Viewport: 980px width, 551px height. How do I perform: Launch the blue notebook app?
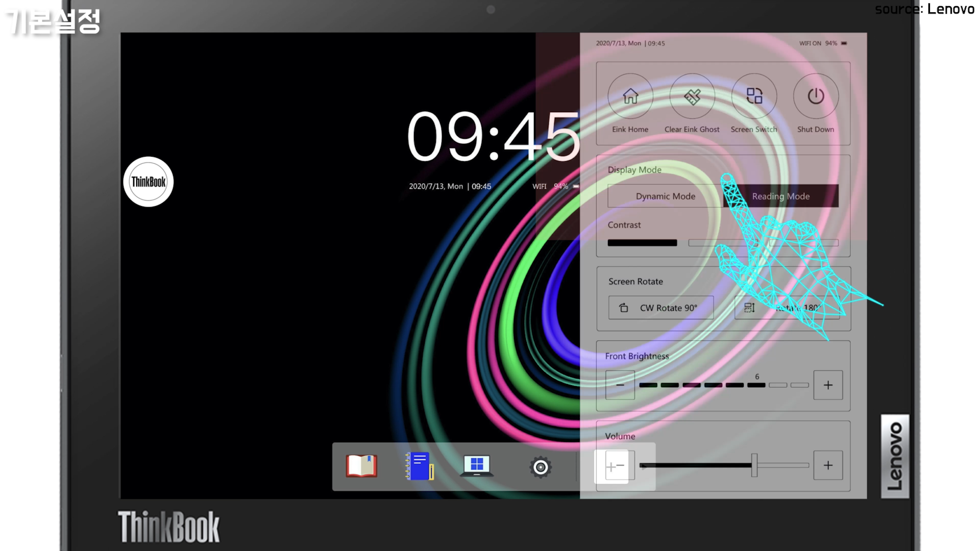(x=420, y=466)
